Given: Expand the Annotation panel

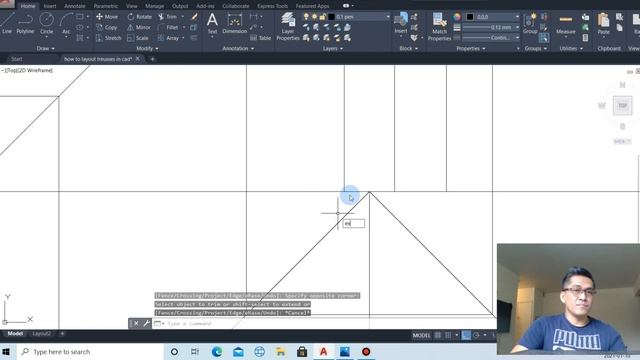Looking at the screenshot, I should 238,49.
